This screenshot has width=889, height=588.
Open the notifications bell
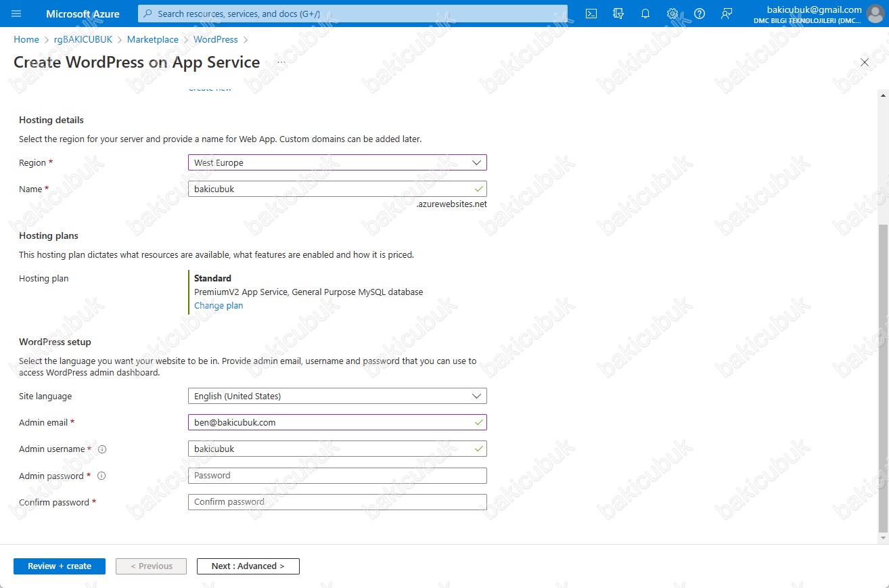tap(645, 14)
